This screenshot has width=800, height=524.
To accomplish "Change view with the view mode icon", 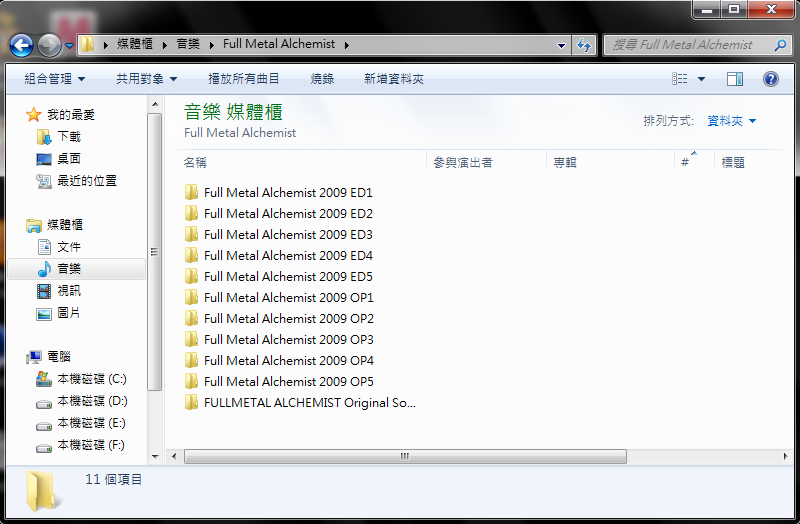I will click(680, 79).
